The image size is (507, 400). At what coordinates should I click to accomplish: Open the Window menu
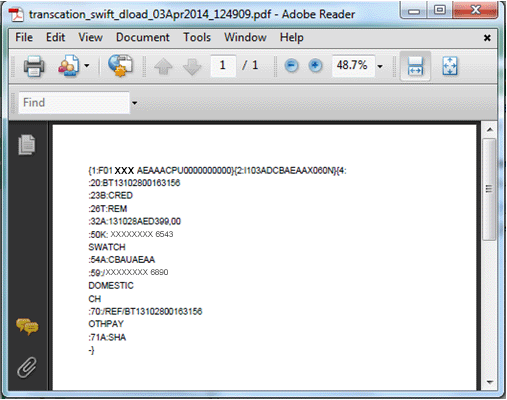pyautogui.click(x=245, y=37)
